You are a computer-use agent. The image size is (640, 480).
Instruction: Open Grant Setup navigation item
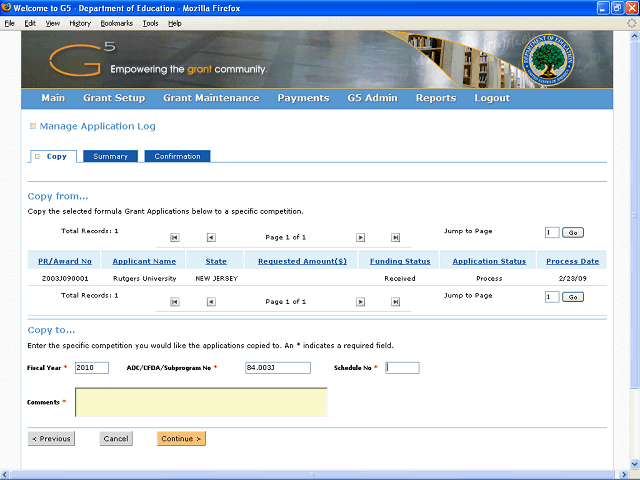click(x=114, y=98)
